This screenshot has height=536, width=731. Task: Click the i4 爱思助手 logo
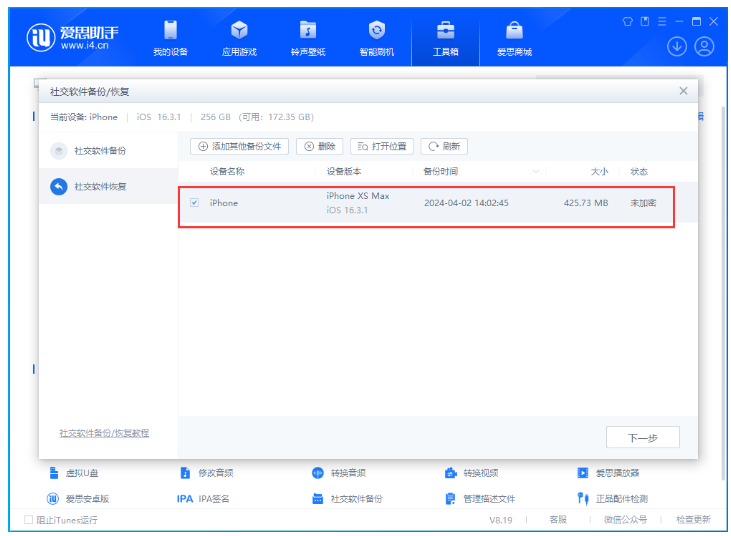pos(73,37)
